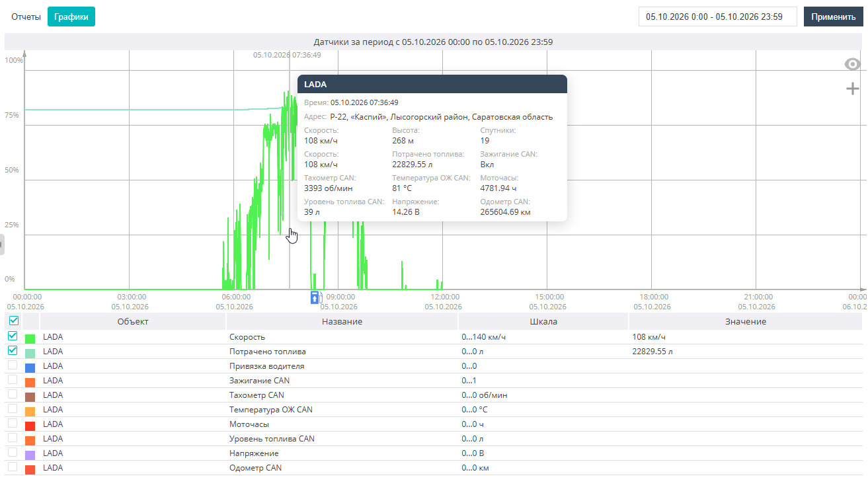Enable the Тахометр CAN checkbox
The width and height of the screenshot is (868, 499).
(x=13, y=394)
